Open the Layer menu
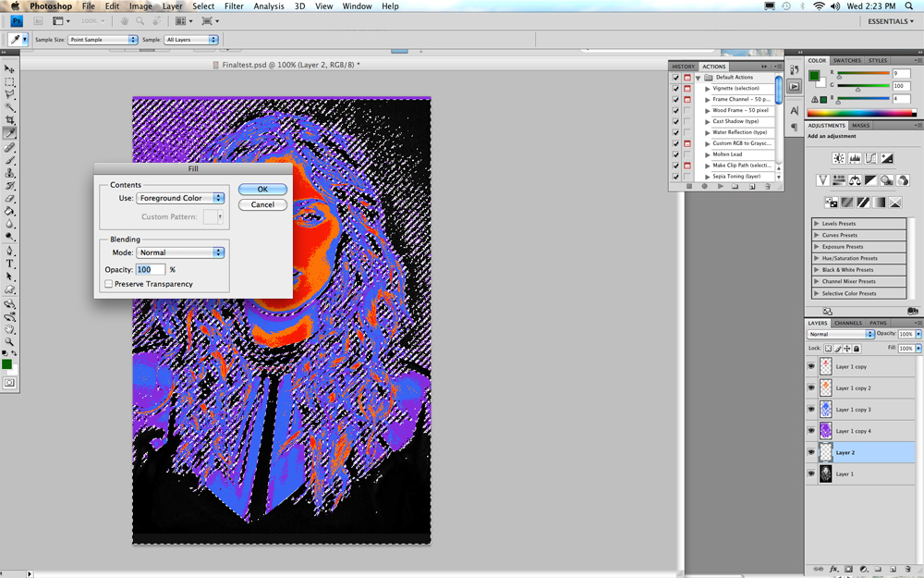Viewport: 924px width, 578px height. tap(172, 6)
